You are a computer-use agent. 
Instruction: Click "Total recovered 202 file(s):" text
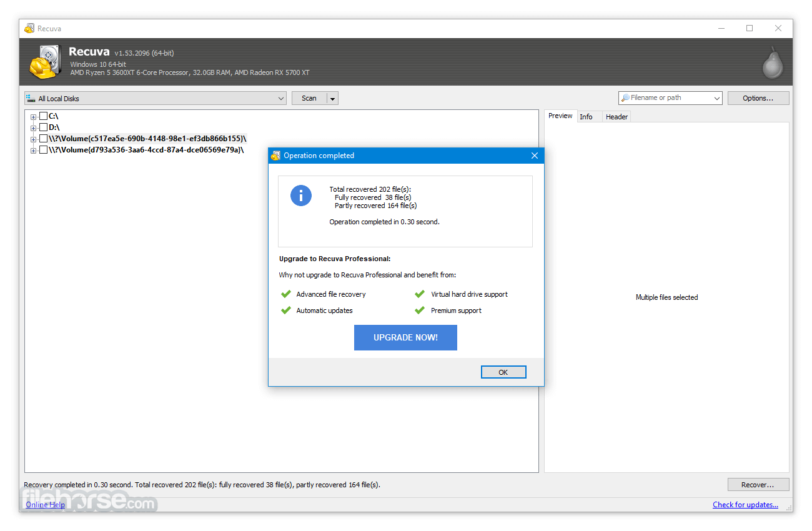click(370, 189)
